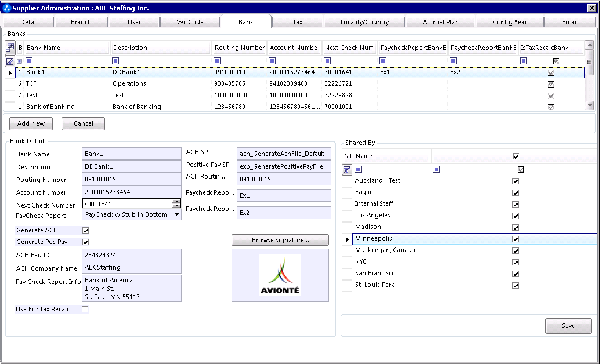
Task: Open Account Number column filter operator icon
Action: (x=272, y=61)
